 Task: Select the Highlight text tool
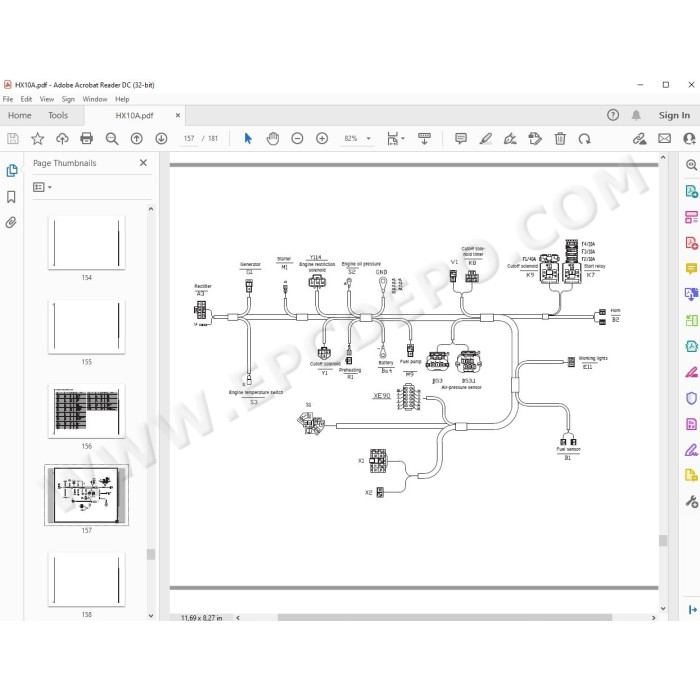486,139
